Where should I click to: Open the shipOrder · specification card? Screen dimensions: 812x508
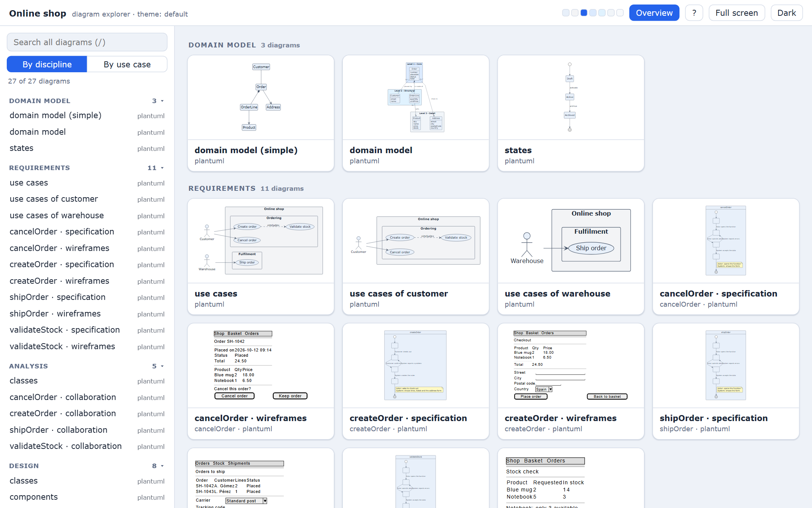pos(726,381)
